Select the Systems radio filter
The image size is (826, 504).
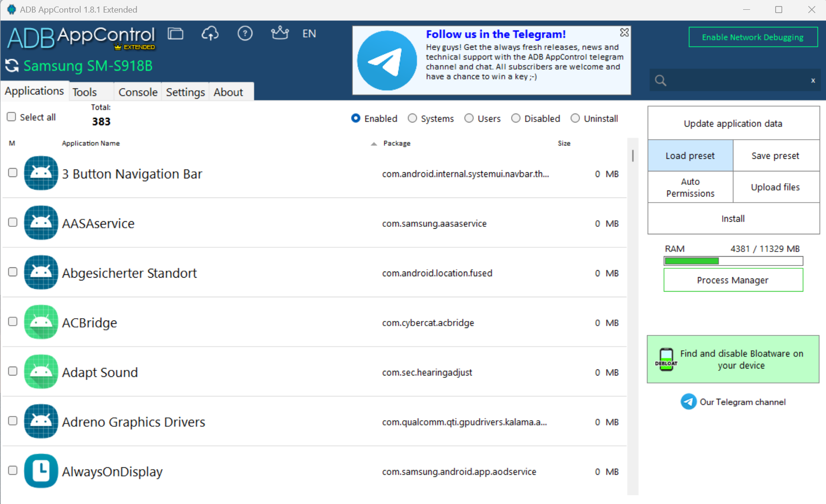pos(412,118)
